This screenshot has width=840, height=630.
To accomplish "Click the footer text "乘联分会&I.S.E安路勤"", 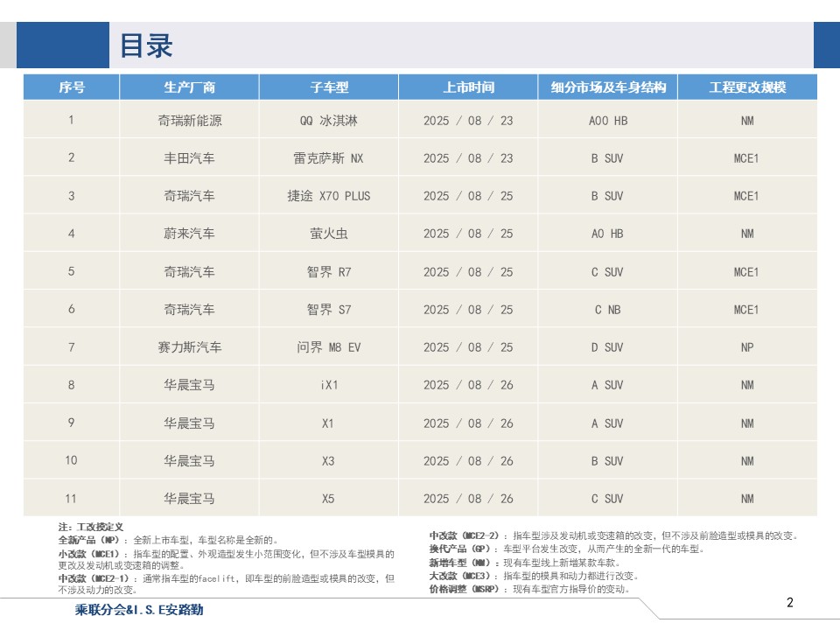I will [139, 610].
